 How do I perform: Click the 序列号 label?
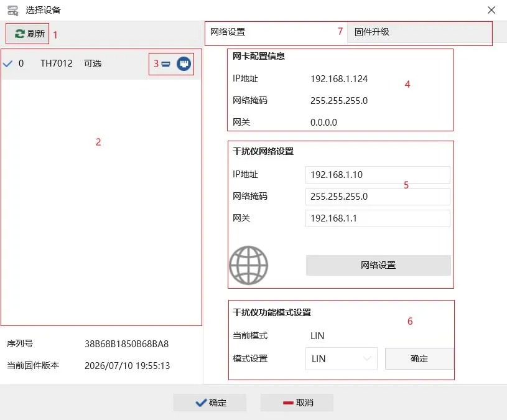point(20,343)
